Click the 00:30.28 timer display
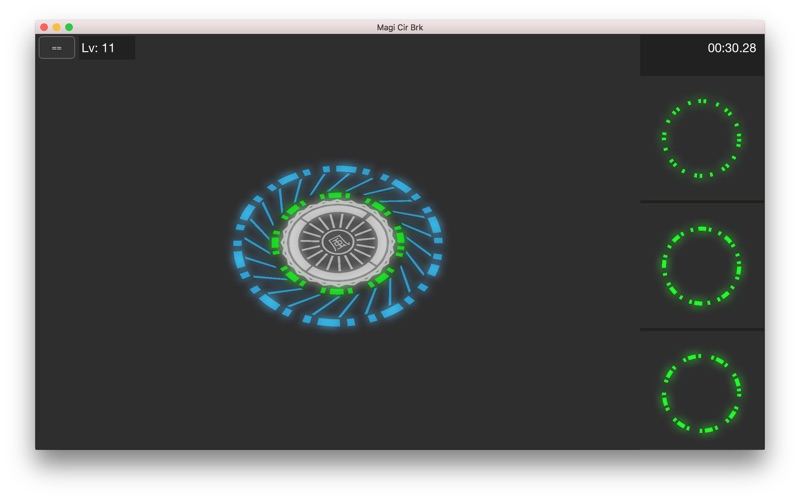The image size is (800, 500). (x=732, y=48)
